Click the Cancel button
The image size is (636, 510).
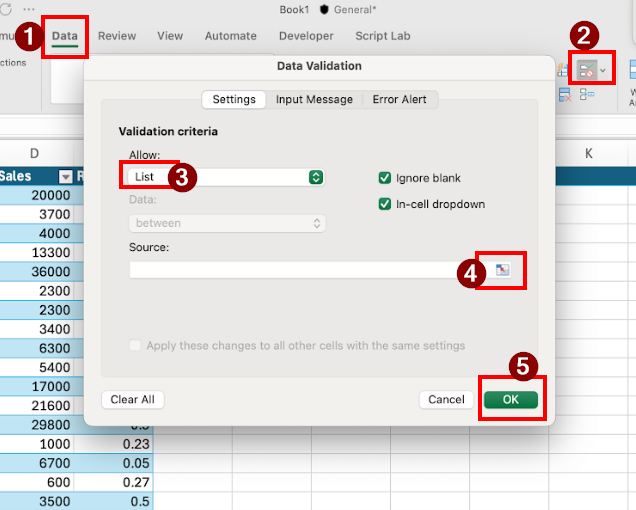(446, 400)
